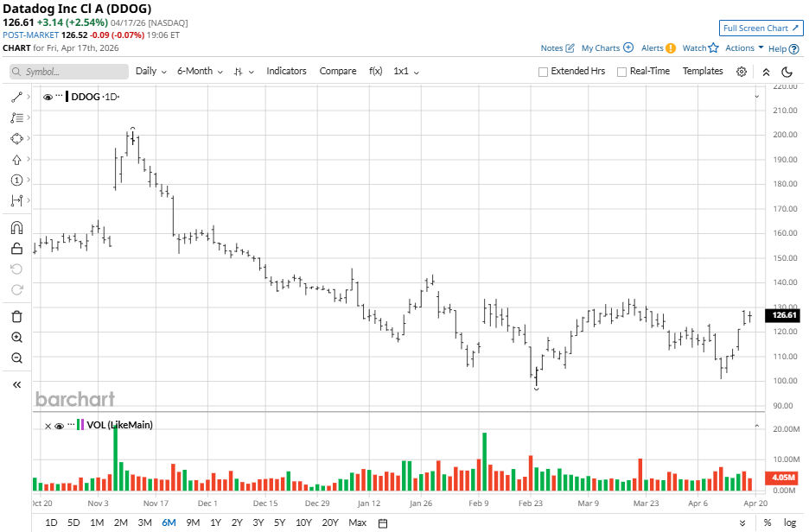Image resolution: width=809 pixels, height=532 pixels.
Task: Click the Full Screen Chart button
Action: pyautogui.click(x=760, y=28)
